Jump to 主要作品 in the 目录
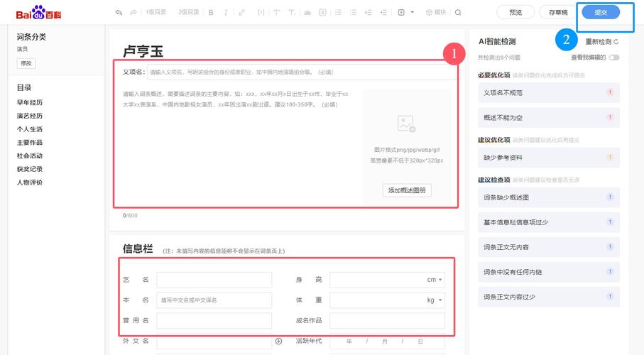644x355 pixels. pos(30,142)
